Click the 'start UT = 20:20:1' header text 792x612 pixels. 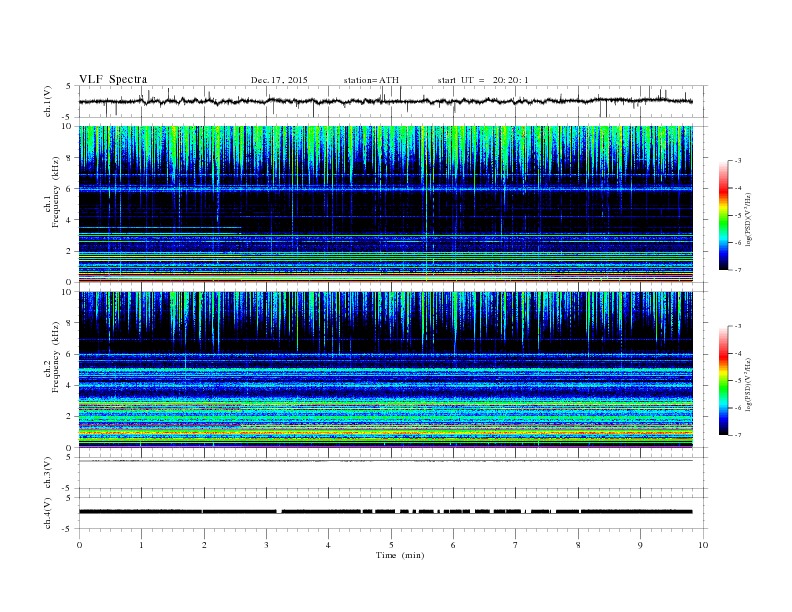click(x=483, y=80)
